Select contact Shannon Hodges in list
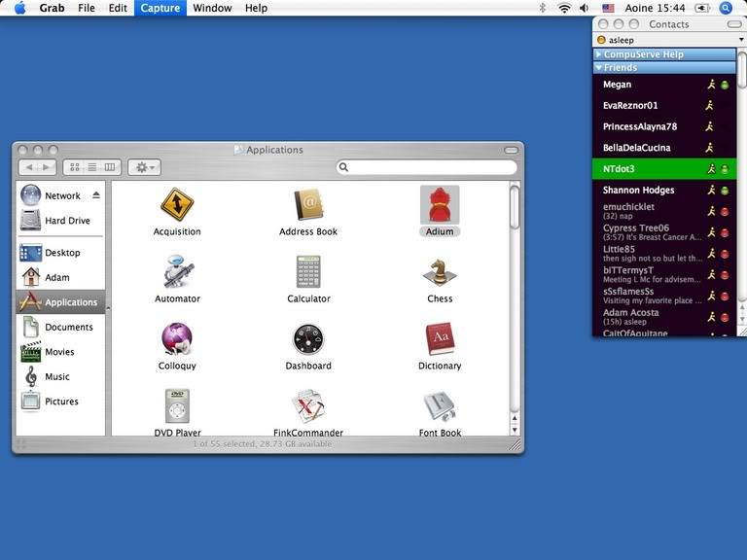This screenshot has width=747, height=560. tap(638, 191)
